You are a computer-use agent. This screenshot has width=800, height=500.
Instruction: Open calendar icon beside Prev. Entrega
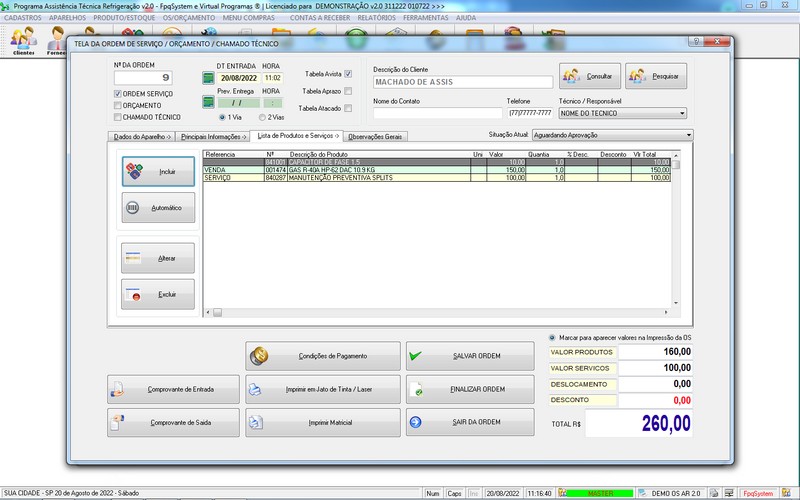click(208, 102)
